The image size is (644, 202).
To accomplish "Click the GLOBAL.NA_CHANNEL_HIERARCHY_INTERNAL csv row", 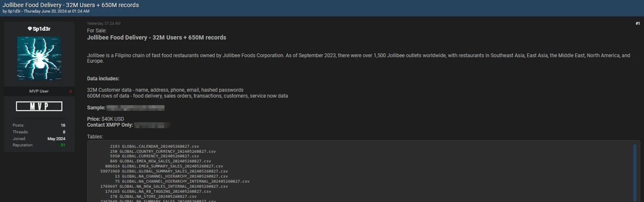I will (182, 181).
